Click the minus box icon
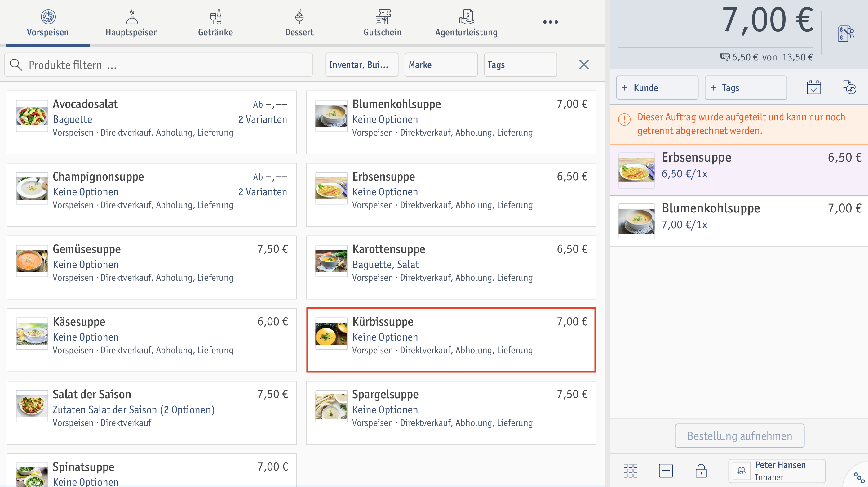The height and width of the screenshot is (487, 868). tap(666, 470)
